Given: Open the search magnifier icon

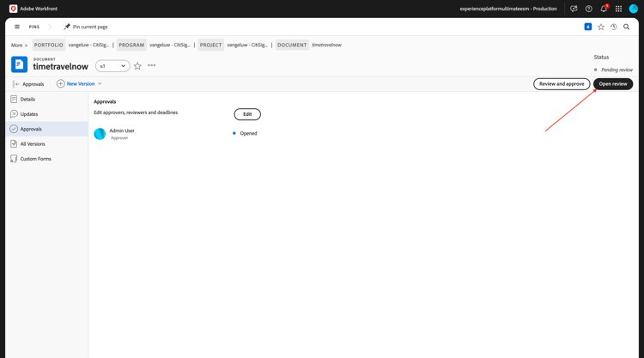Looking at the screenshot, I should [626, 27].
